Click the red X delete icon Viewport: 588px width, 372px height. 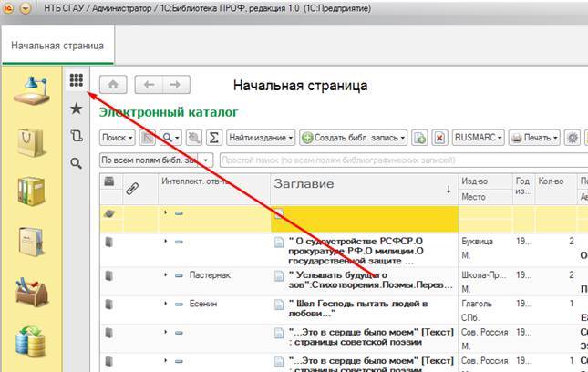pos(438,138)
